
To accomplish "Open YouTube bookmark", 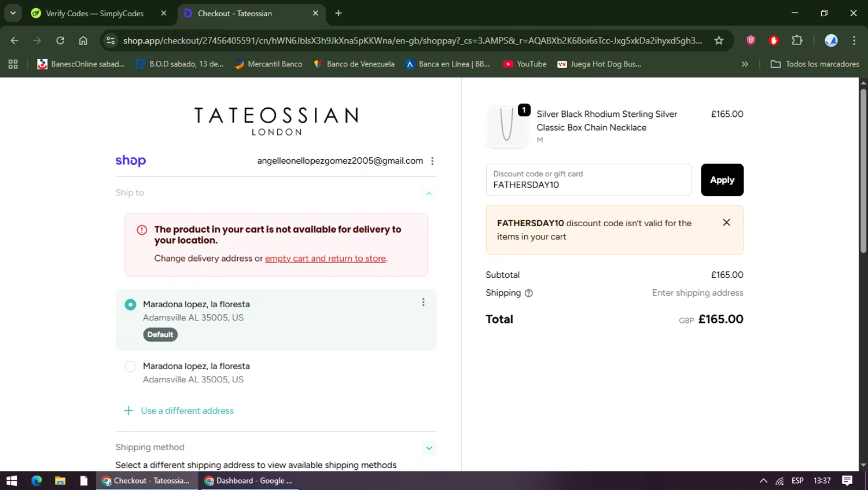I will [525, 64].
